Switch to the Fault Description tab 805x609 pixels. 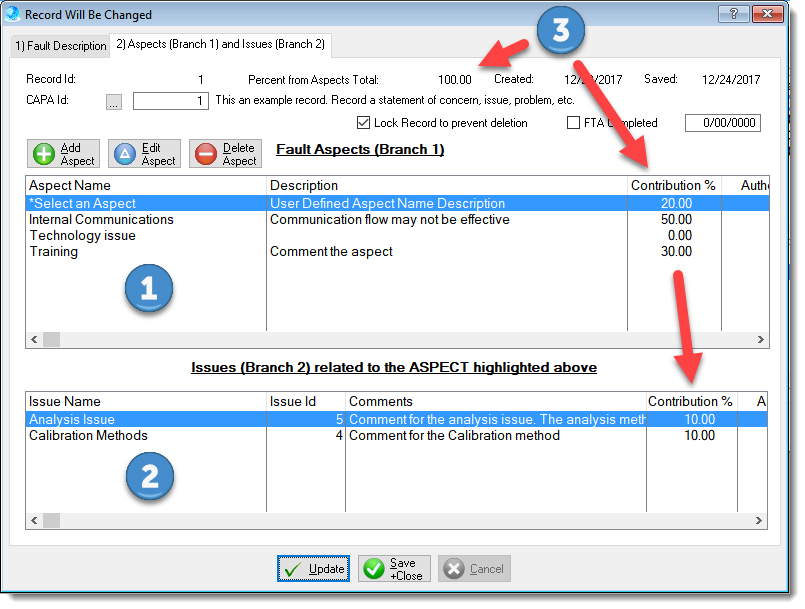tap(59, 46)
